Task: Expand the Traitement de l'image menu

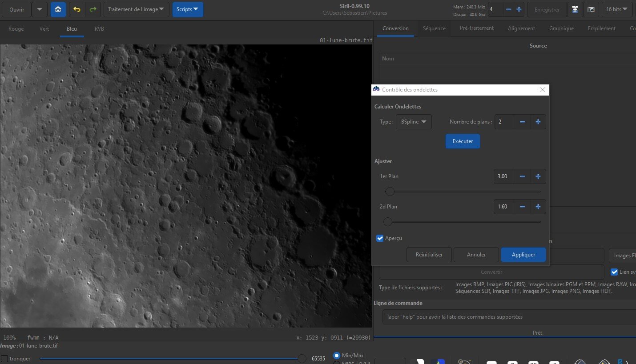Action: click(x=136, y=9)
